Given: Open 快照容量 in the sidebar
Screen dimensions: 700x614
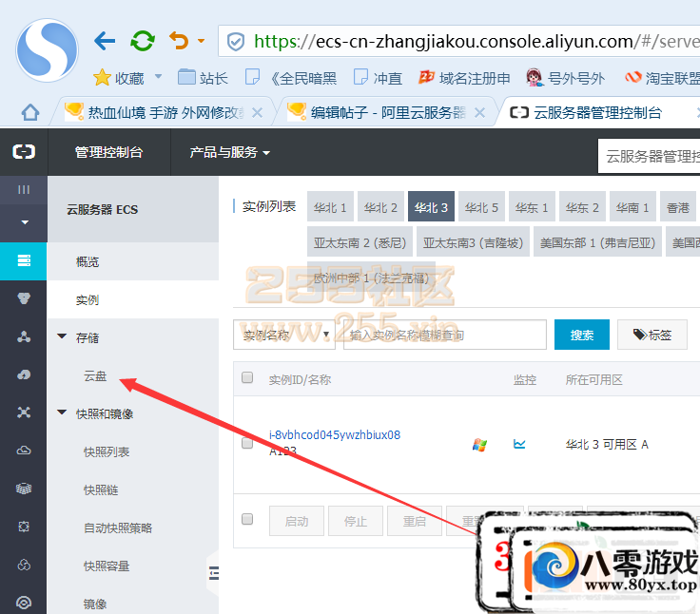Looking at the screenshot, I should 107,566.
